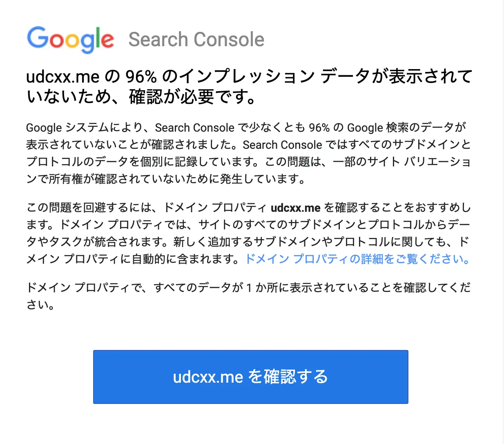Click the paragraph starting with Google システムにより

tap(248, 153)
